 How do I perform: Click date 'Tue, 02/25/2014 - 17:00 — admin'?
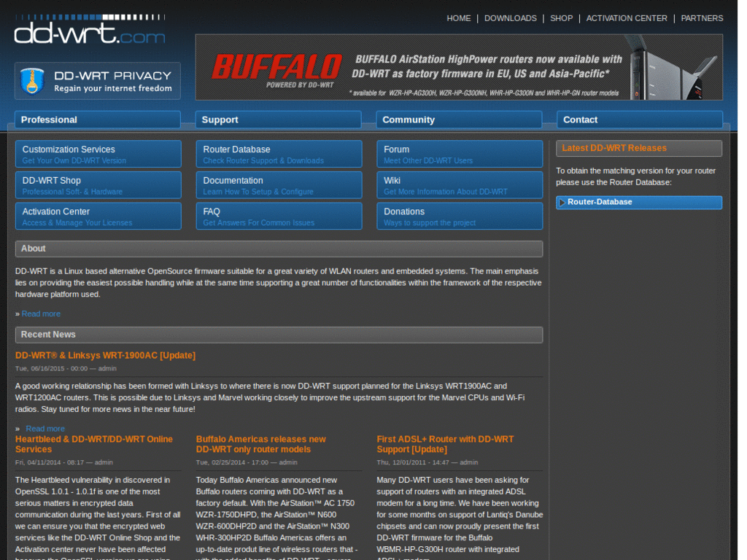[x=247, y=462]
